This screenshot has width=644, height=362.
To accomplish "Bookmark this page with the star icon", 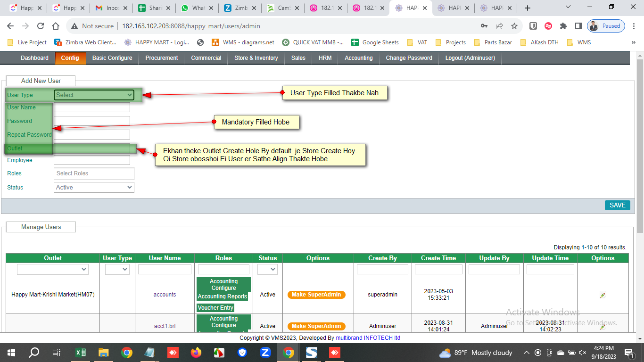I will click(x=514, y=26).
